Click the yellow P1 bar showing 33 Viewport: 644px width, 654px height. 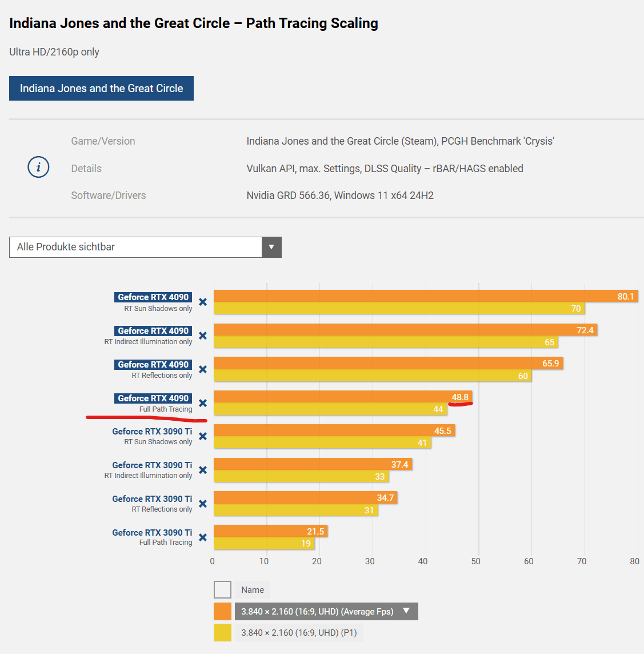coord(301,476)
